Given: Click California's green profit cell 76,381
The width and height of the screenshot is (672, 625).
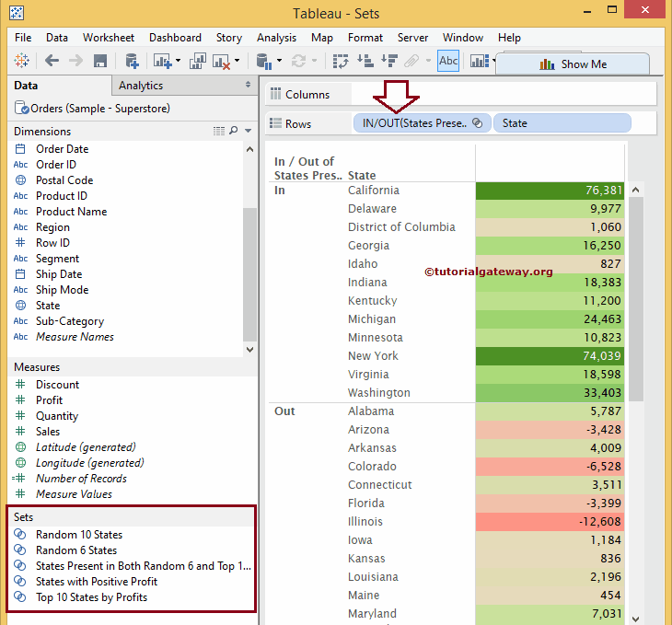Looking at the screenshot, I should pyautogui.click(x=550, y=191).
